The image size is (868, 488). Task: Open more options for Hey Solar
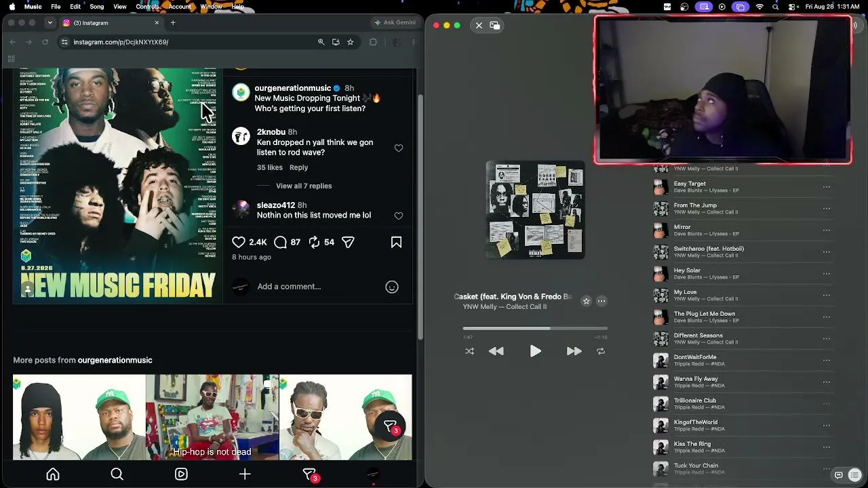click(x=827, y=274)
